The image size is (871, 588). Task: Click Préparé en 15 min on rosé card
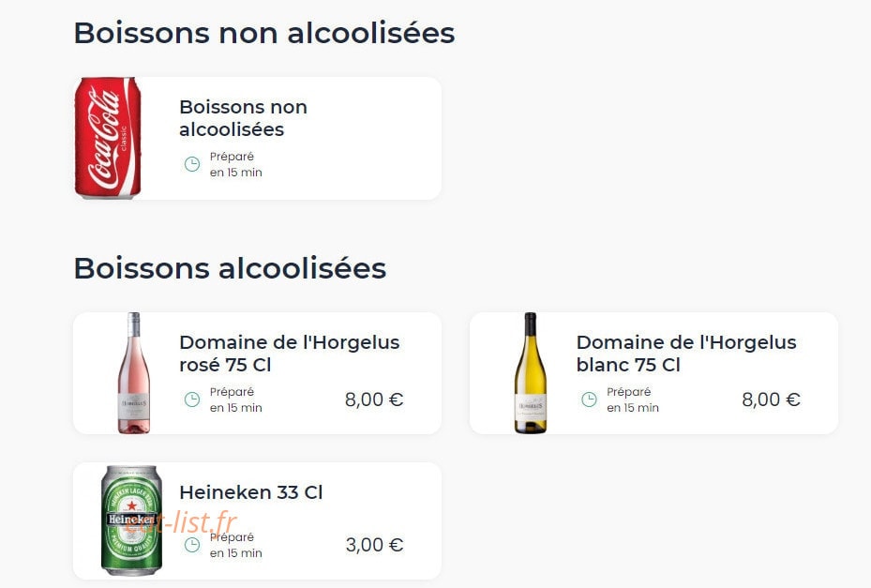tap(236, 400)
